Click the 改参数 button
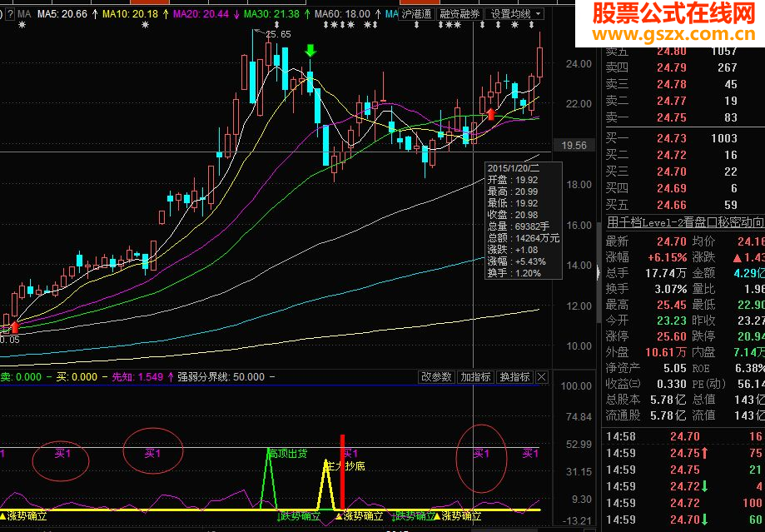 (x=437, y=377)
